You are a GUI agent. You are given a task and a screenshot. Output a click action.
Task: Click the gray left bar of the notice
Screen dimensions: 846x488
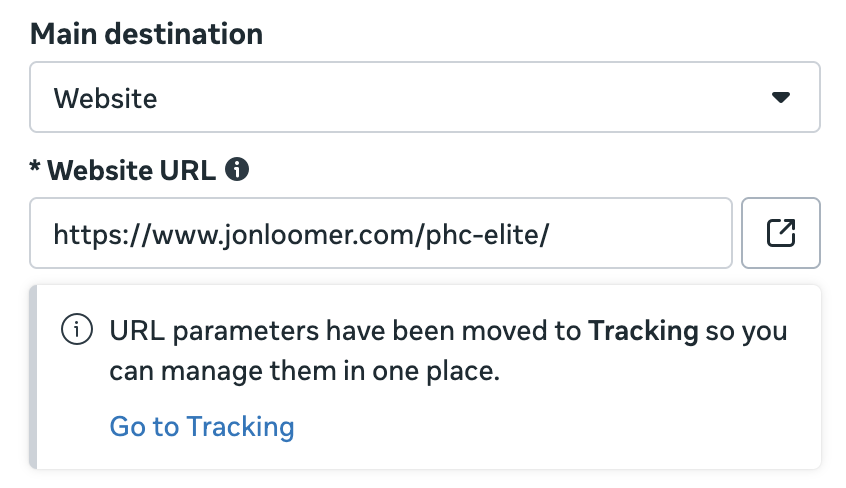(x=33, y=377)
